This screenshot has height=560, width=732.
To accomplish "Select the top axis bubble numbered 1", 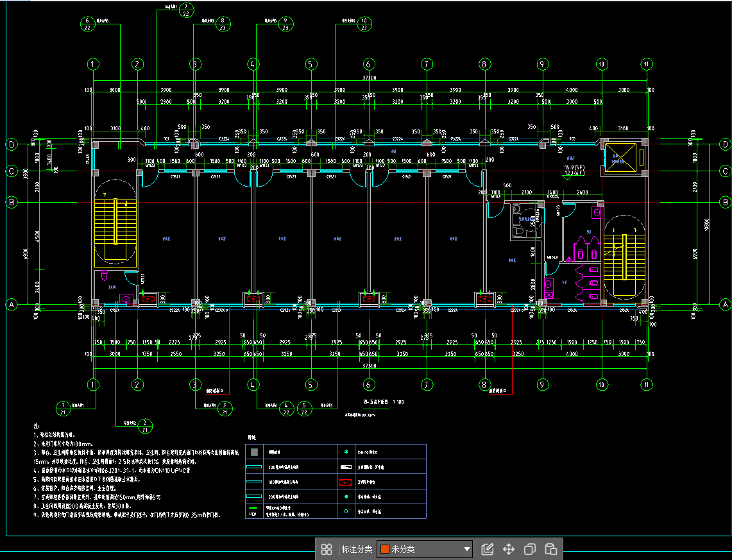I will pyautogui.click(x=94, y=64).
